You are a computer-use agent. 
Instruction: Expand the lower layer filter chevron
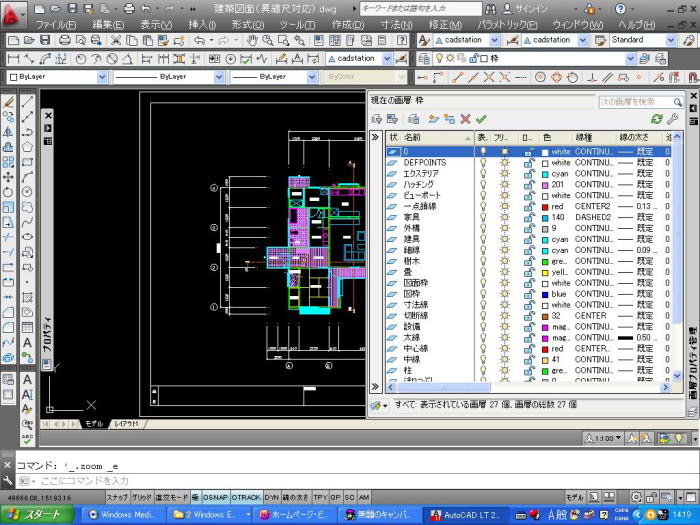375,387
